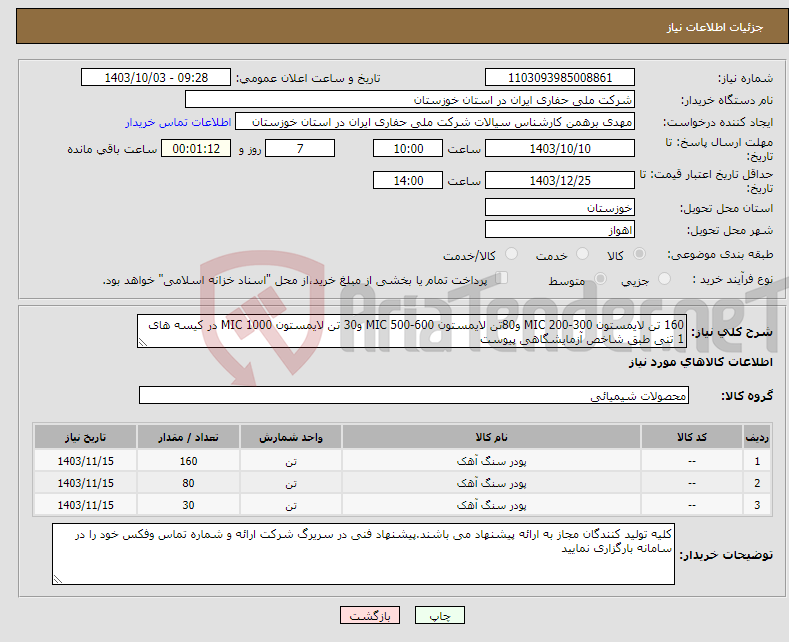Click the تعداد / مقدار column header
Viewport: 789px width, 642px height.
point(188,437)
